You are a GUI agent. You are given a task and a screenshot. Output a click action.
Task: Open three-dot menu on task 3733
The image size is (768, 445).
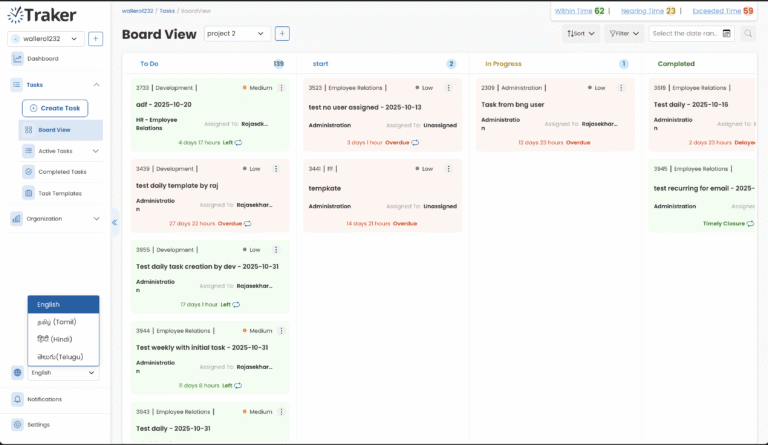[281, 88]
